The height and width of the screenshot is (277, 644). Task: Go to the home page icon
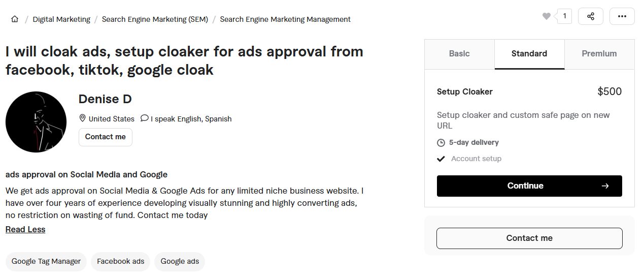15,19
